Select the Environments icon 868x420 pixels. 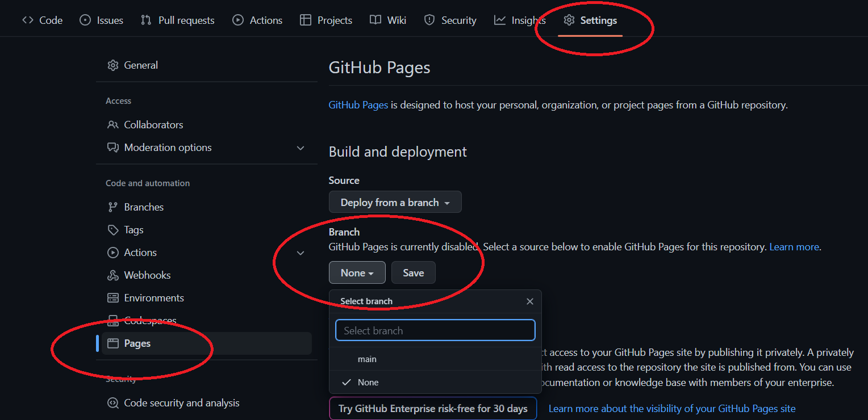click(113, 297)
